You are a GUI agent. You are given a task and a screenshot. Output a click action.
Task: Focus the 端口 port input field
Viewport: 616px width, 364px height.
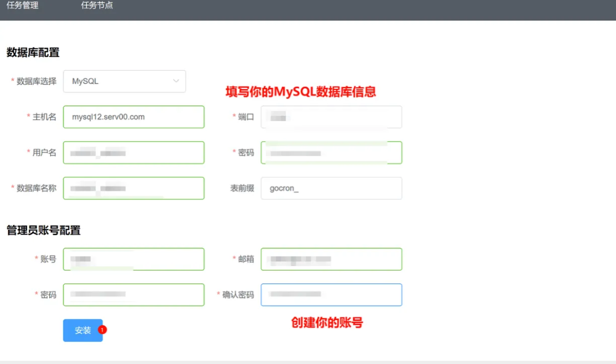[x=331, y=117]
